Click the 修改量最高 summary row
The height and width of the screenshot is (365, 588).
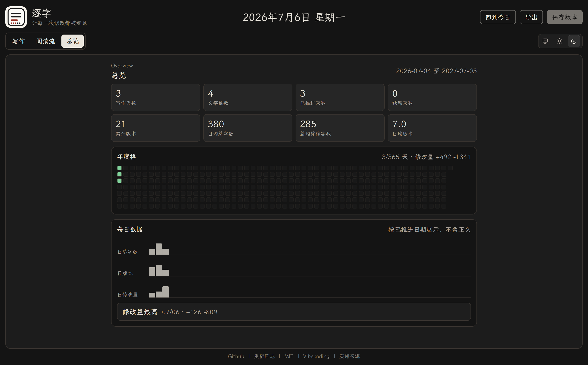point(294,312)
